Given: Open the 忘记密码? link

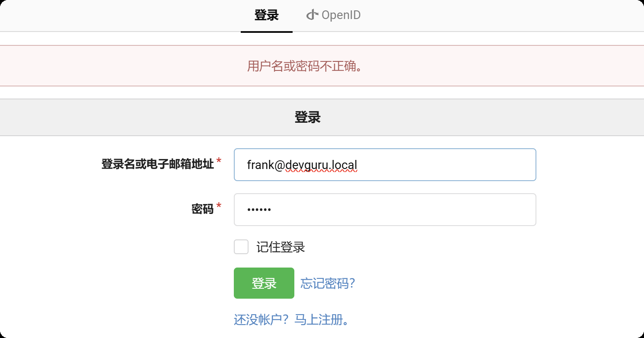Looking at the screenshot, I should tap(328, 284).
